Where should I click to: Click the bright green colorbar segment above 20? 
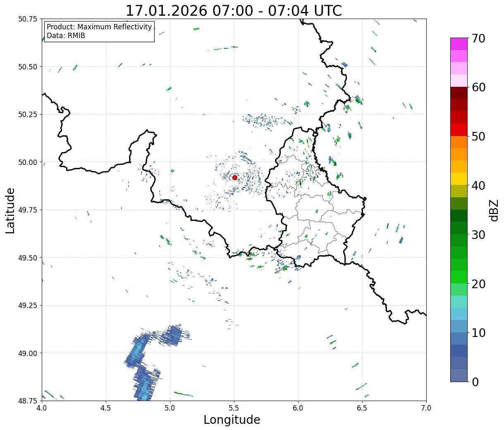[459, 277]
